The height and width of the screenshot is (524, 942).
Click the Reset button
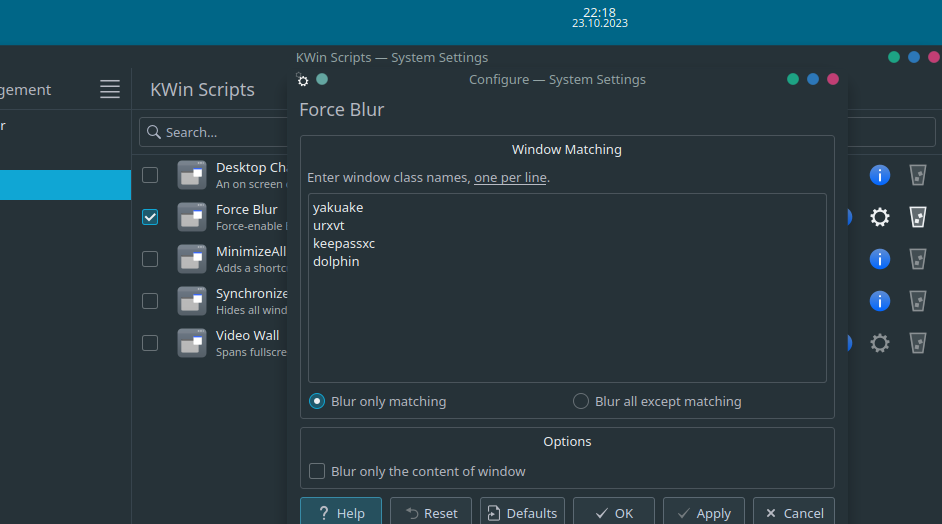431,513
